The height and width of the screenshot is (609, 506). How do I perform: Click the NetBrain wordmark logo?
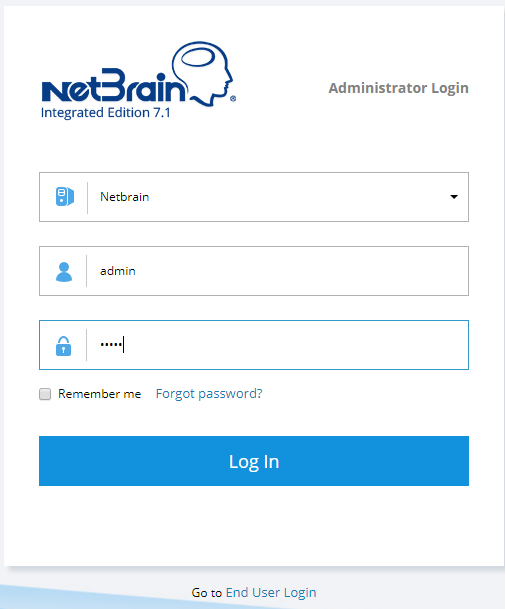click(x=113, y=85)
